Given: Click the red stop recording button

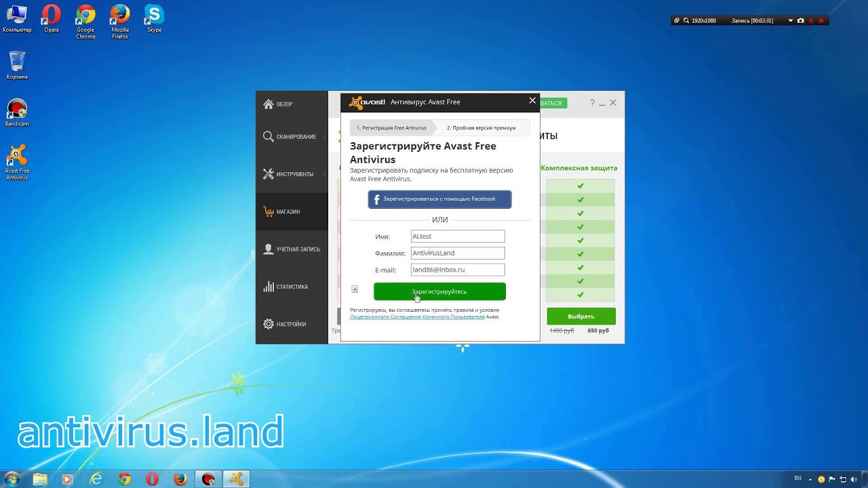Looking at the screenshot, I should [821, 20].
